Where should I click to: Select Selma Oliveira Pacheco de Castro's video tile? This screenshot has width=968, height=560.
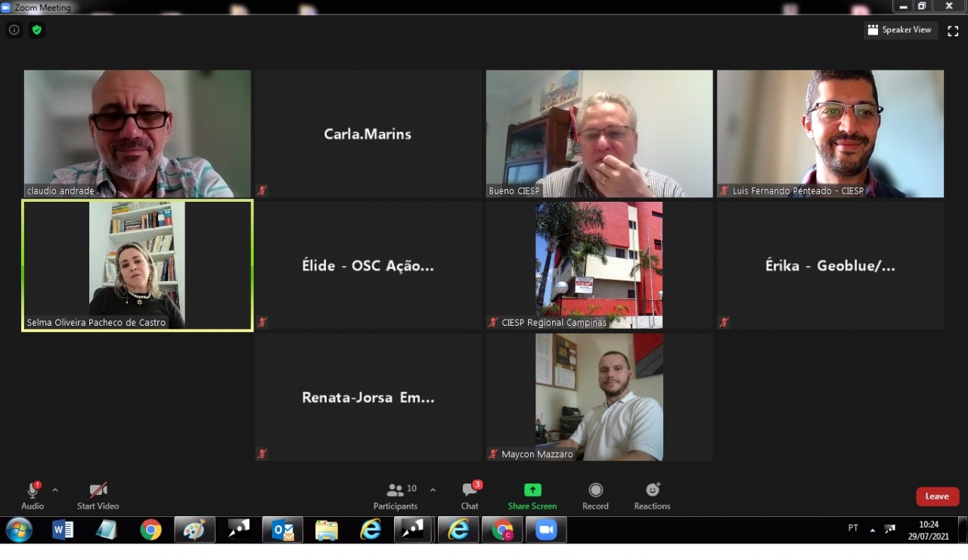click(137, 265)
